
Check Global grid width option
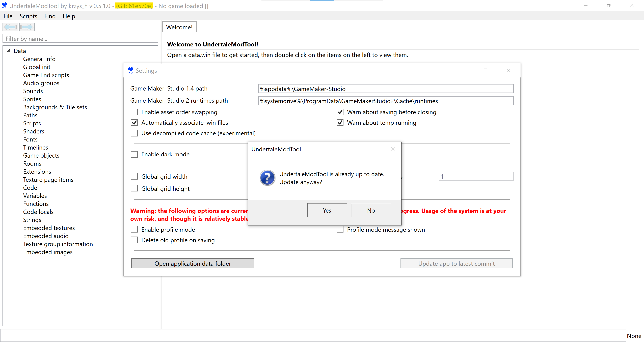pos(134,176)
